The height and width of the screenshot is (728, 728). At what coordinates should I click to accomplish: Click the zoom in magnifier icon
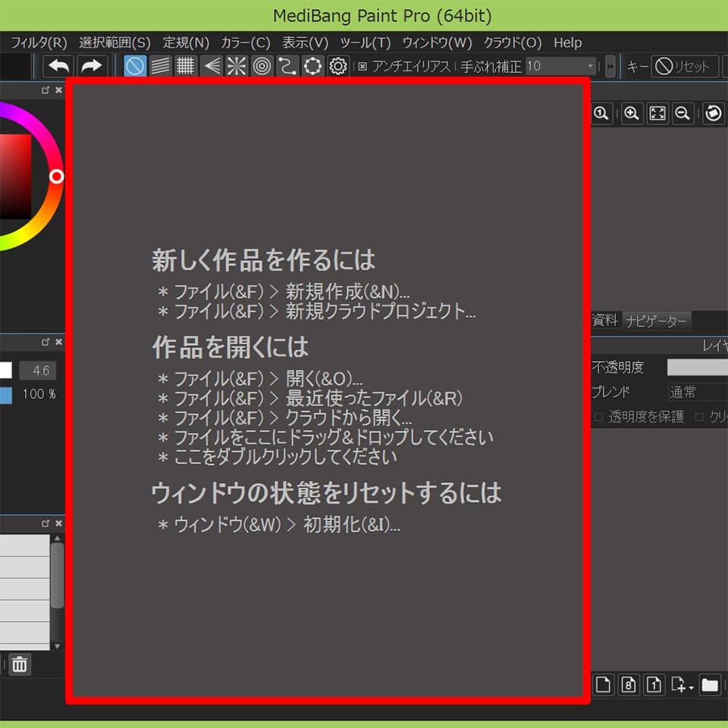tap(632, 113)
